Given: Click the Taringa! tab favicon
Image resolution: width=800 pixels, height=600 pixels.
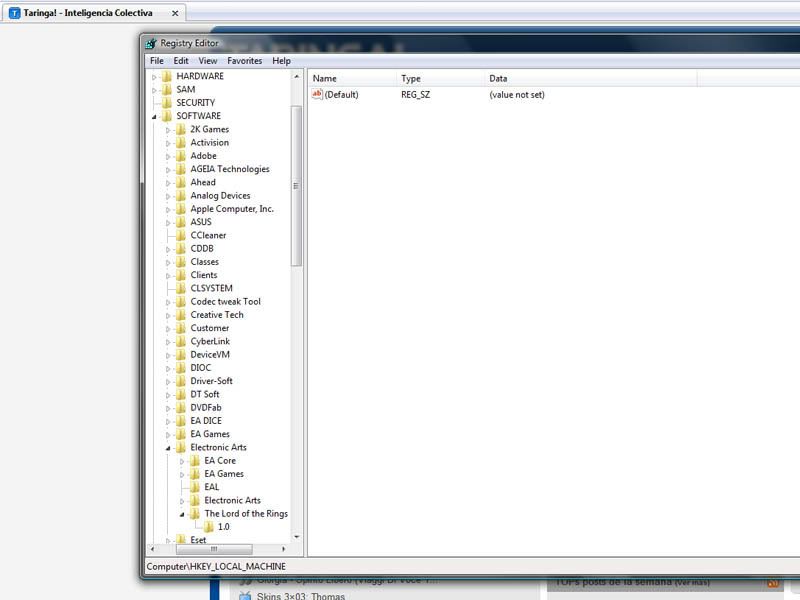Looking at the screenshot, I should coord(14,13).
